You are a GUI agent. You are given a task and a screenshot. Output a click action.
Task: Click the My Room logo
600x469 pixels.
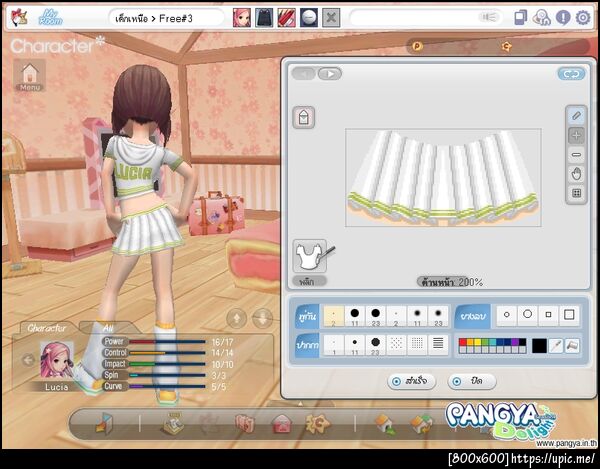51,18
